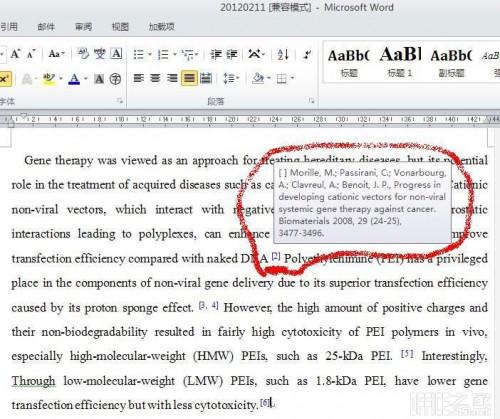Click the Asian Layout icon
This screenshot has width=500, height=419.
pyautogui.click(x=254, y=54)
